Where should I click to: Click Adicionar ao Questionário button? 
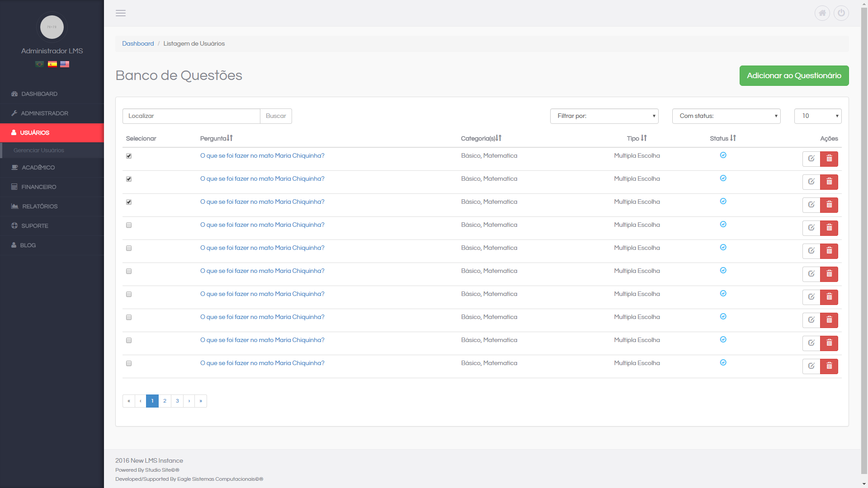coord(794,75)
